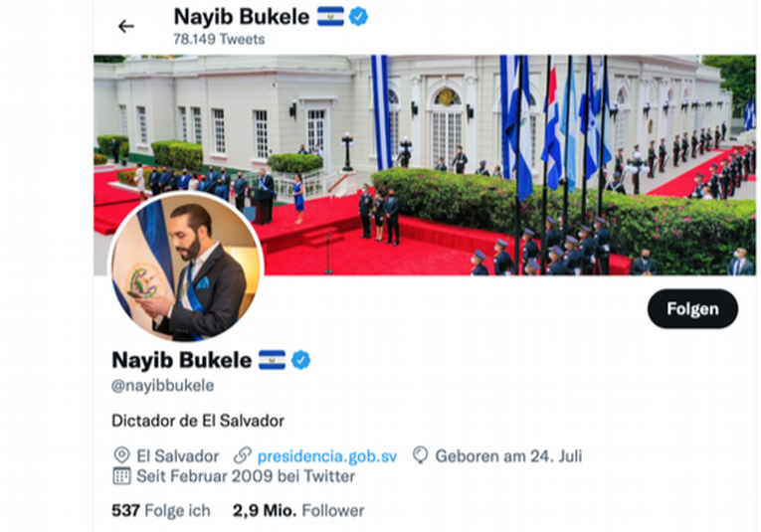Image resolution: width=761 pixels, height=532 pixels.
Task: Click the birthday balloon icon
Action: tap(421, 455)
